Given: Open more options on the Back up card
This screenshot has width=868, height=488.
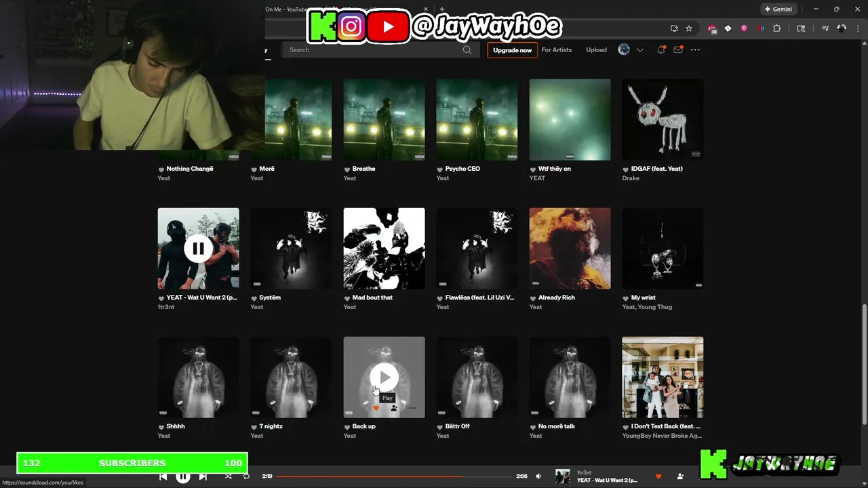Looking at the screenshot, I should 412,408.
